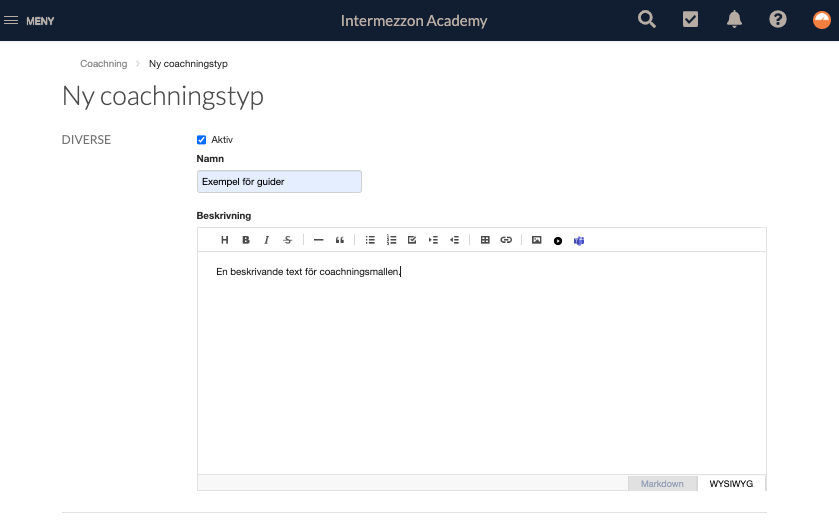Click the search magnifier icon

click(x=647, y=20)
